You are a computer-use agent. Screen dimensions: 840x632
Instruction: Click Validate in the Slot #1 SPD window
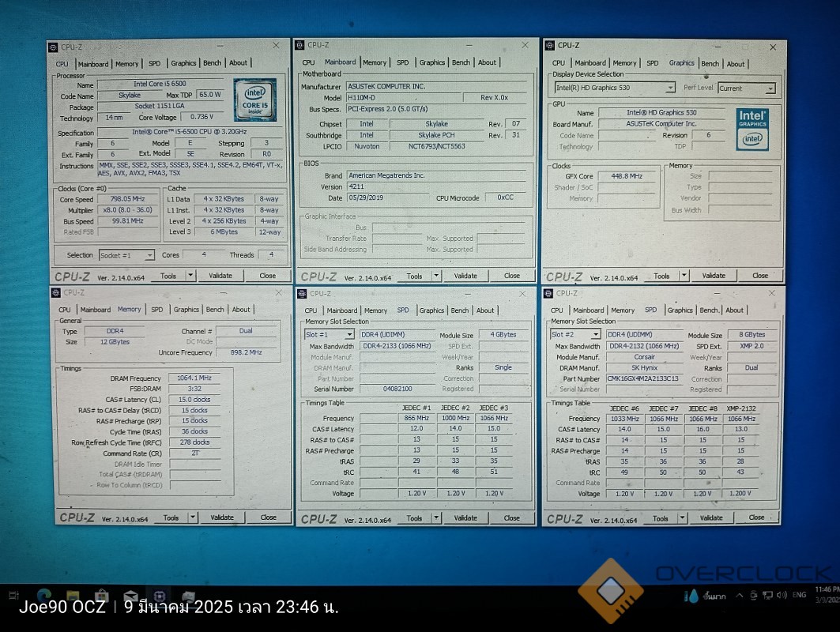pyautogui.click(x=465, y=517)
